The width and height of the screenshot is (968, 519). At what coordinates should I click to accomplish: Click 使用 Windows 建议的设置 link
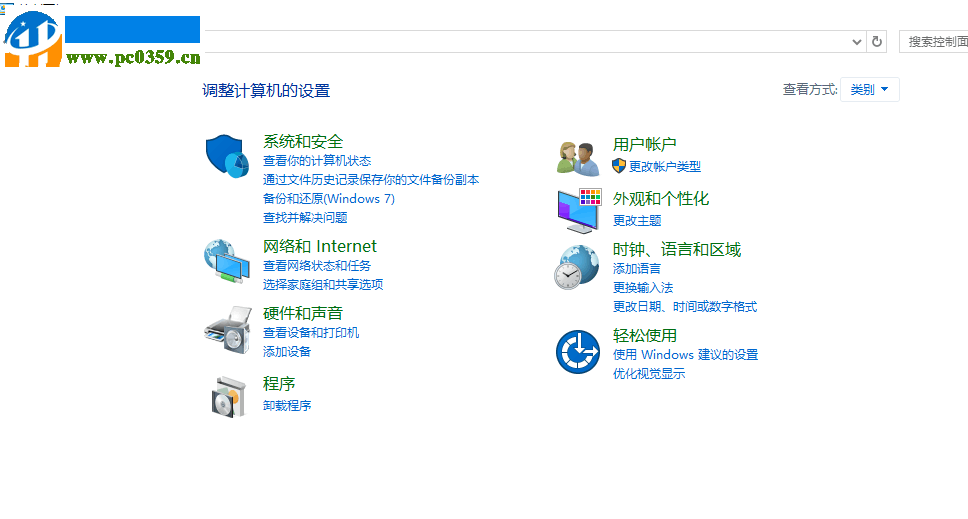pyautogui.click(x=685, y=355)
